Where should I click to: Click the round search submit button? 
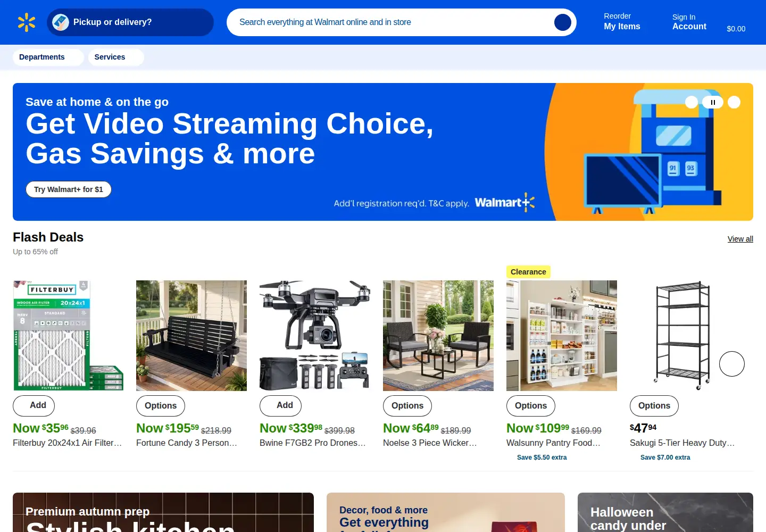point(563,22)
